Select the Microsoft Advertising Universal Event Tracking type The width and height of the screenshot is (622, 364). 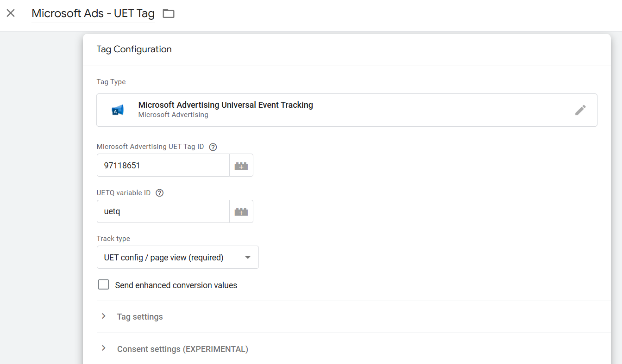(226, 105)
